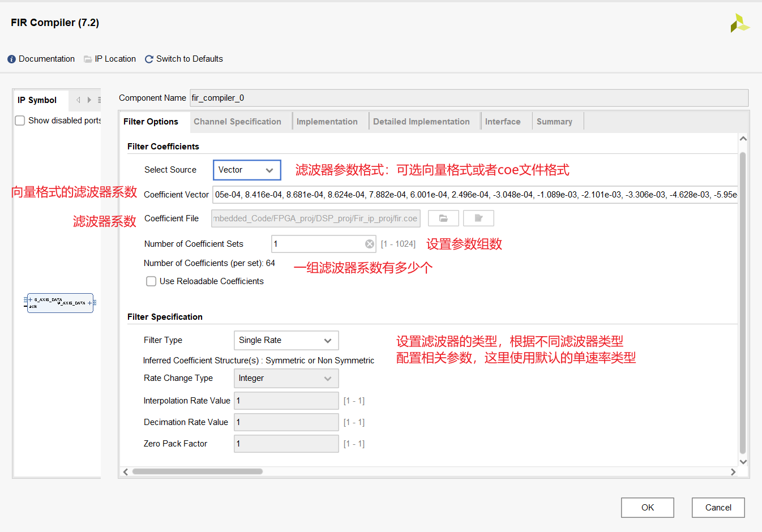Click the Switch to Defaults refresh icon
Image resolution: width=762 pixels, height=532 pixels.
pos(149,59)
